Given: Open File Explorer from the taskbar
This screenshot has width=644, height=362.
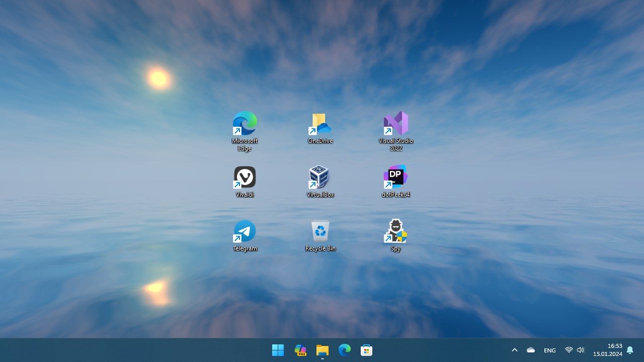Looking at the screenshot, I should click(x=323, y=350).
